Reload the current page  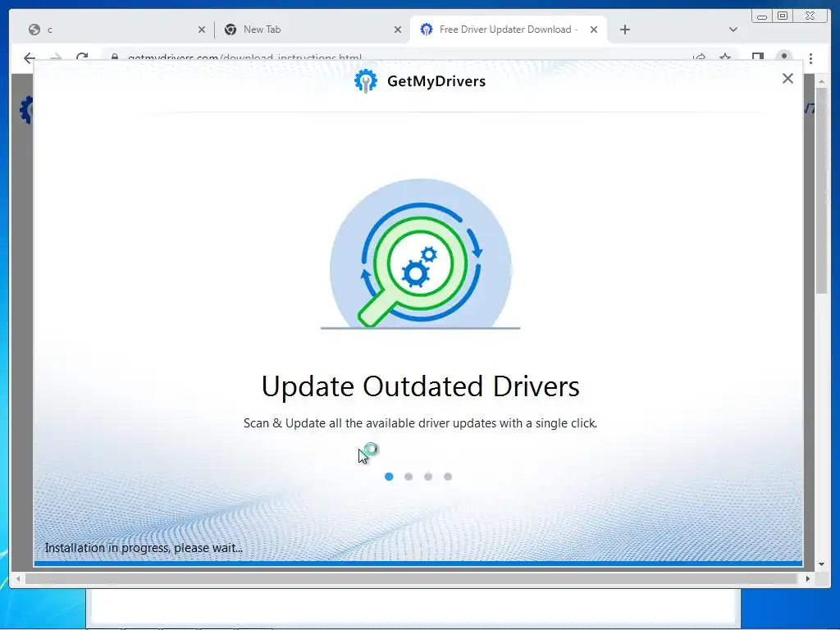[x=82, y=57]
